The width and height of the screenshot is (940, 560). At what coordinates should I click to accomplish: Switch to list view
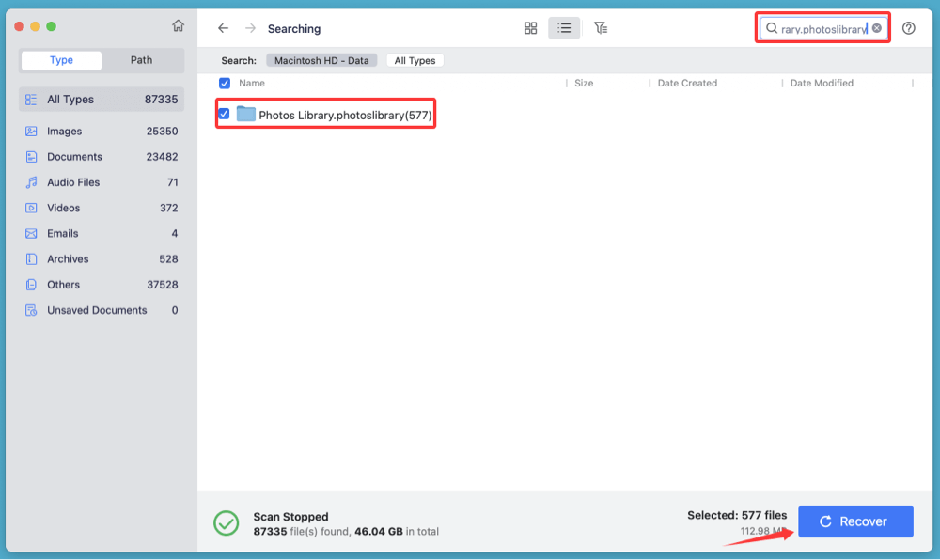[x=564, y=28]
